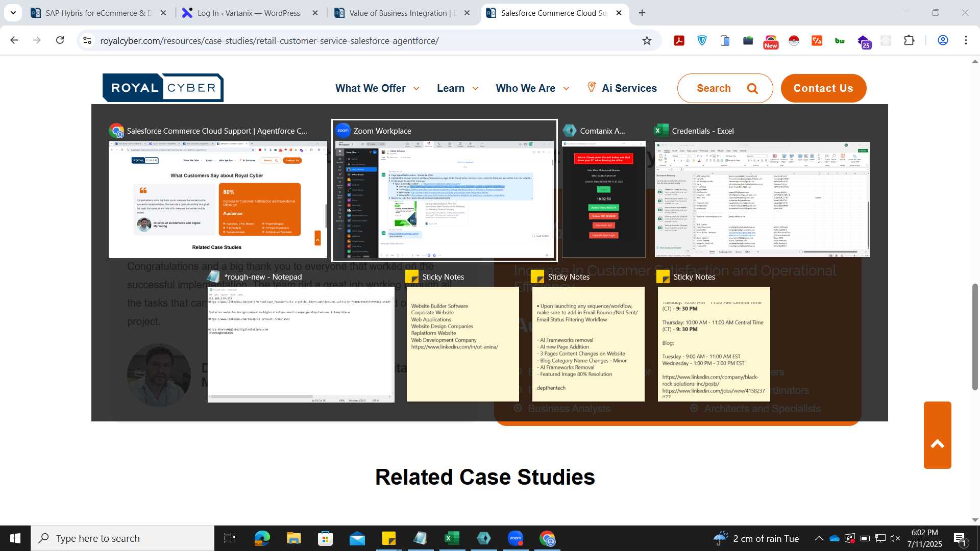Open Zoom from the taskbar
This screenshot has height=551, width=980.
516,538
